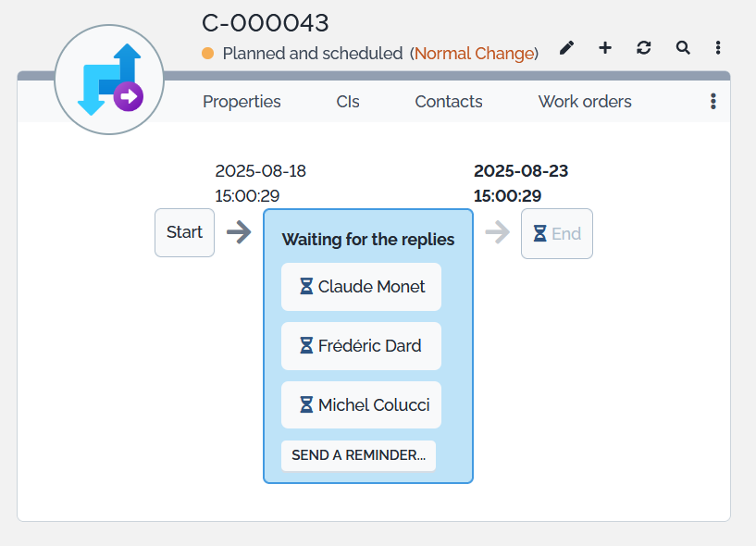Click the plus add icon
Screen dimensions: 756x546
click(x=605, y=48)
